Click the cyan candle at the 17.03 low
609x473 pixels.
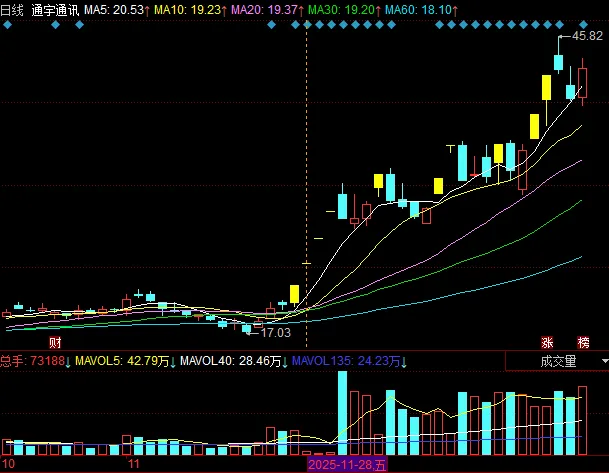pyautogui.click(x=247, y=329)
